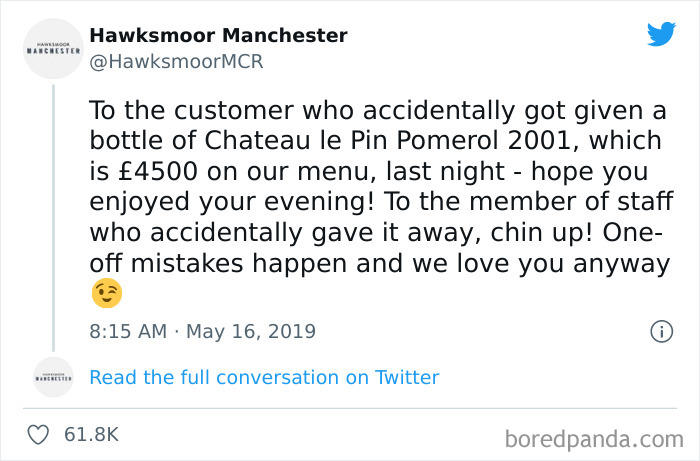700x461 pixels.
Task: Click the May 16, 2019 date
Action: [249, 331]
